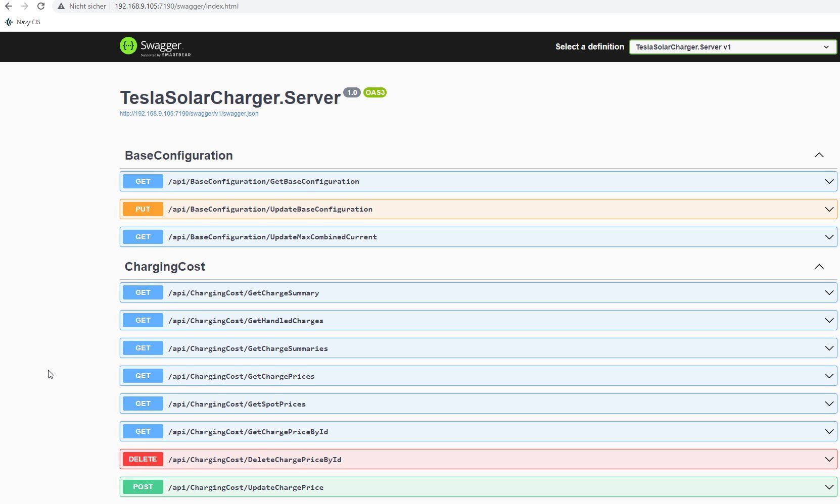
Task: Click the Navy CIS bookmark icon
Action: (9, 22)
